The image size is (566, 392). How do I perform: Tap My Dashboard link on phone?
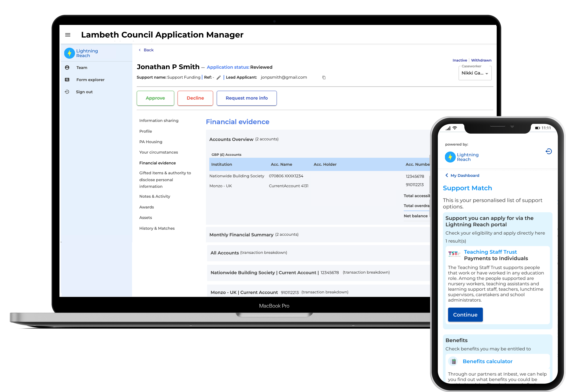[x=465, y=175]
